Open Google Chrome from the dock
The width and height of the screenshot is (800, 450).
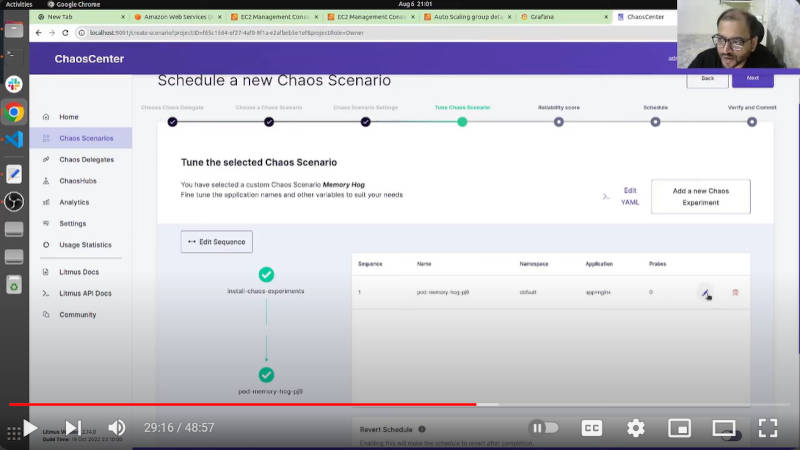click(x=14, y=112)
